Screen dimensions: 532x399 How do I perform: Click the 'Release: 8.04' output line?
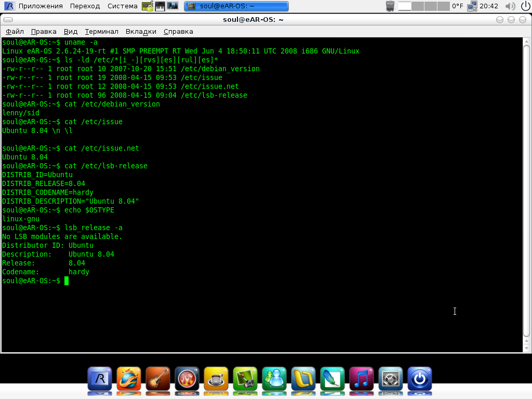click(x=44, y=263)
